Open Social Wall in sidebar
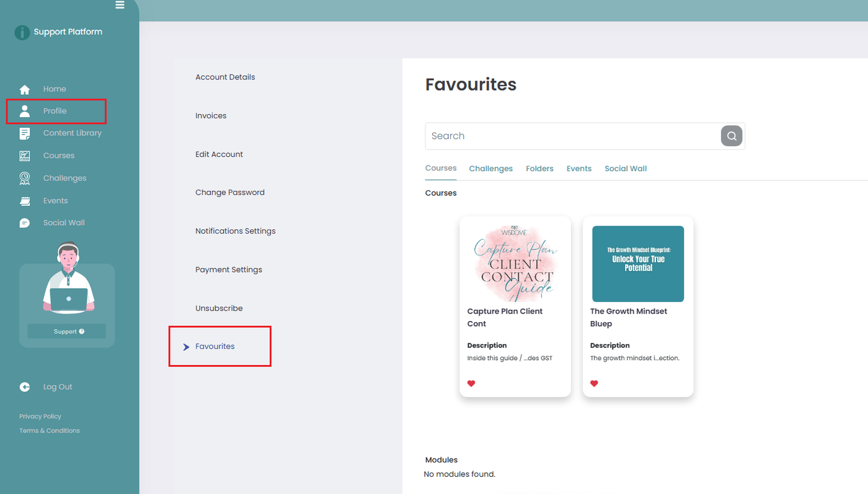The width and height of the screenshot is (868, 494). click(x=64, y=223)
